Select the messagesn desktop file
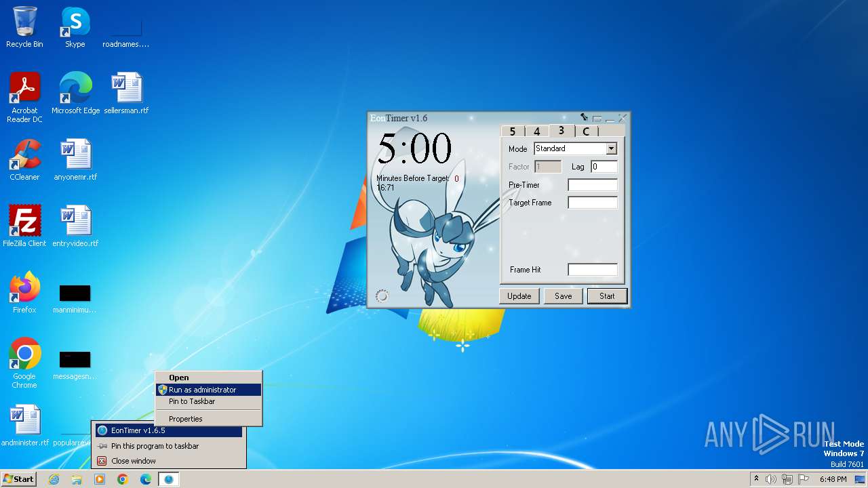 [x=75, y=365]
